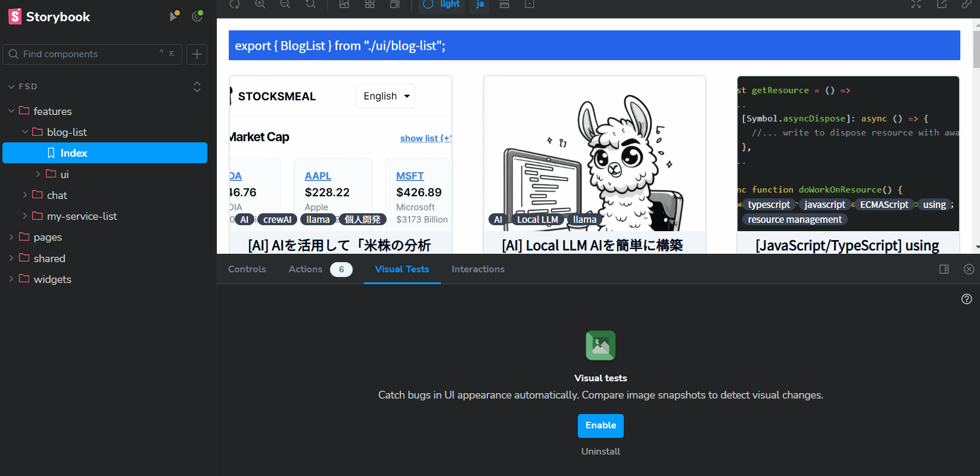Select the Visual Tests tab

pos(402,269)
